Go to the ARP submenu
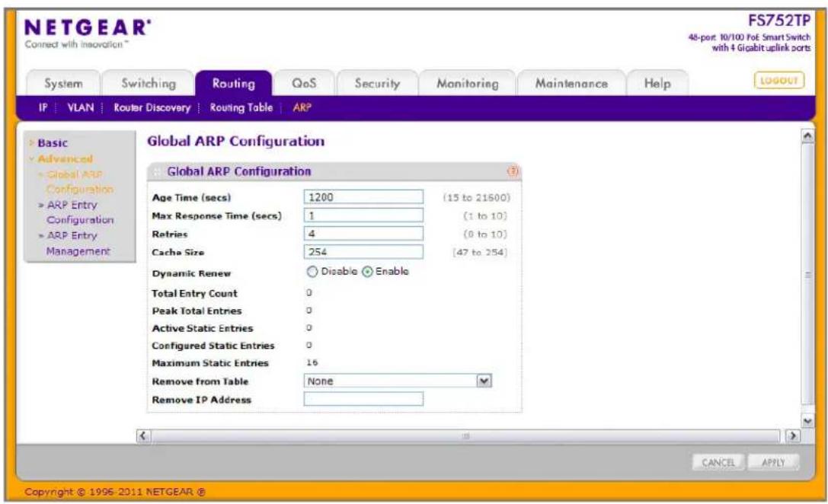Screen dimensions: 828x504 coord(302,107)
